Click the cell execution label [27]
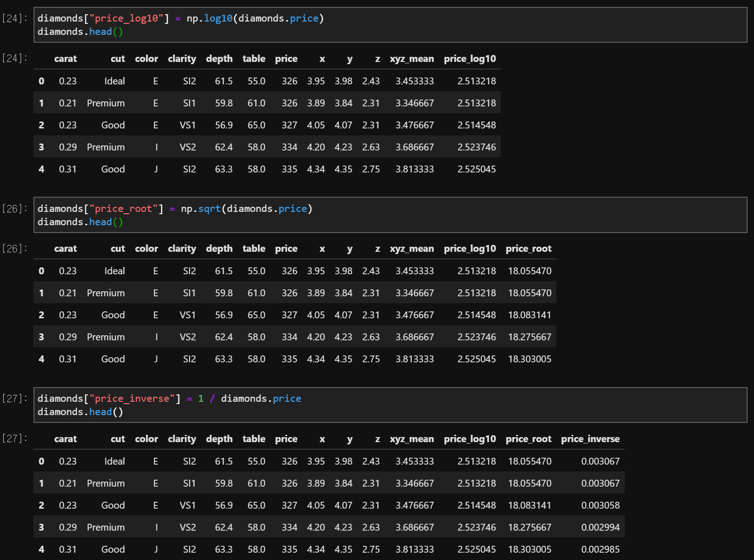The image size is (754, 560). pyautogui.click(x=13, y=398)
